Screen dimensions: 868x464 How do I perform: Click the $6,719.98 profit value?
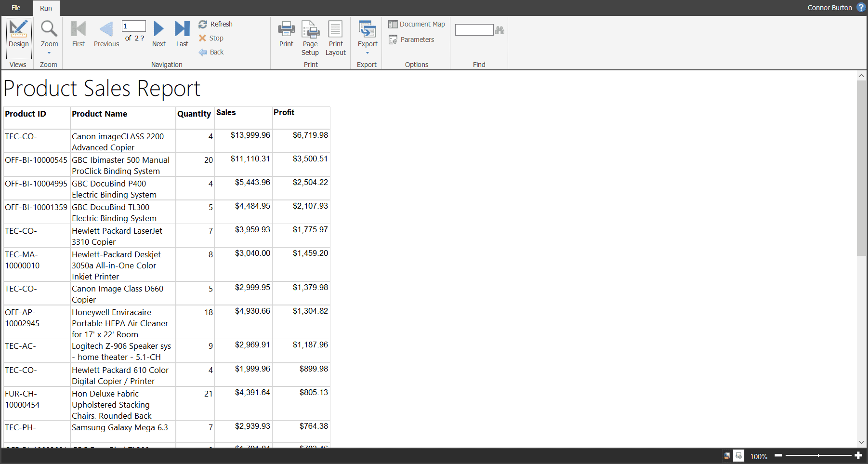click(310, 135)
